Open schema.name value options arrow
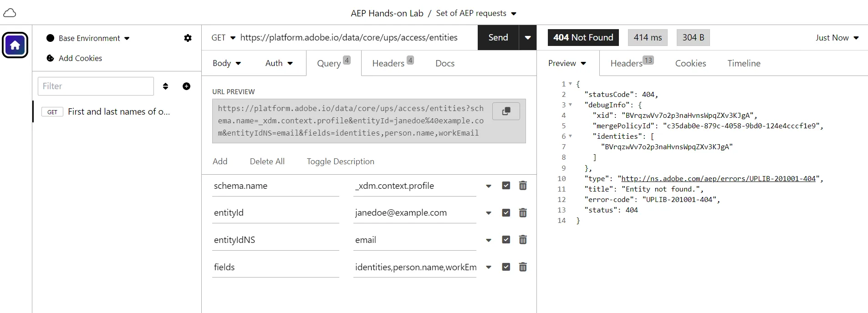The height and width of the screenshot is (313, 868). click(489, 186)
